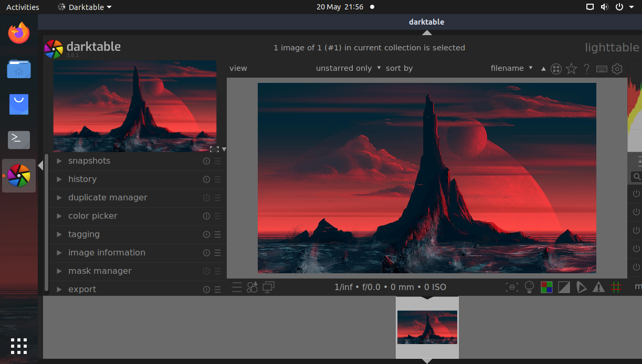Toggle the second darkroom window display icon
Viewport: 642px width, 364px height.
pos(268,287)
